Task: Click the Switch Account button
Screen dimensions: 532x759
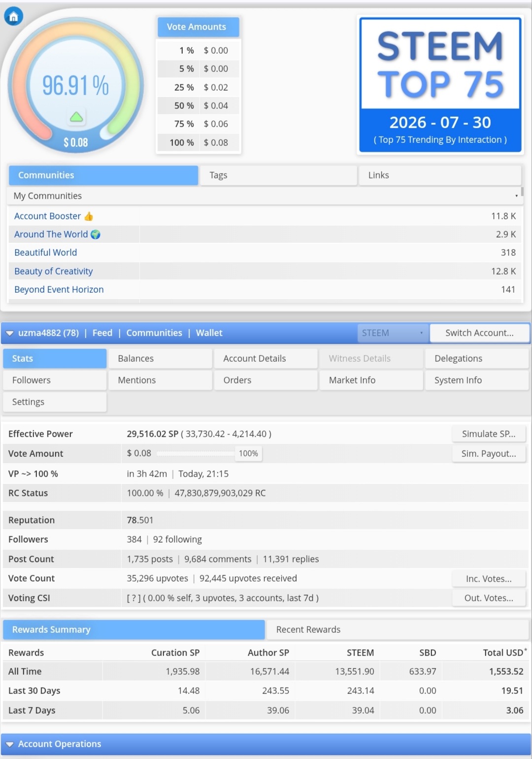Action: 479,333
